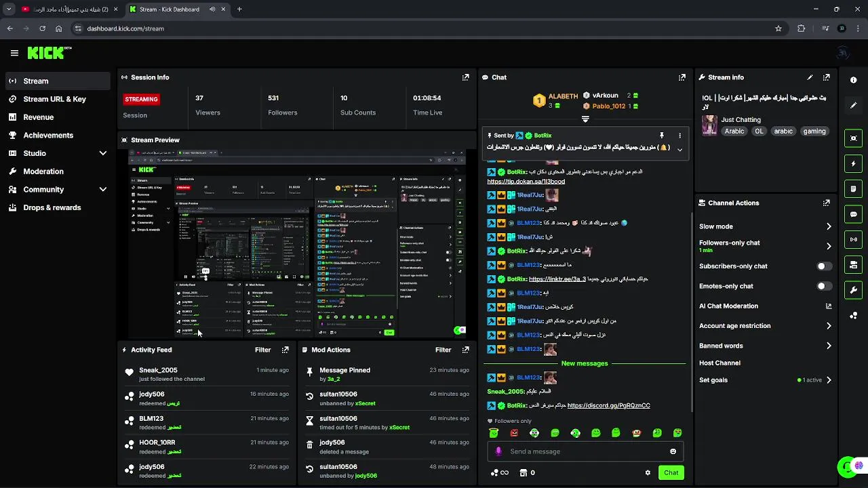Open Stream URL & Key page
This screenshot has width=868, height=488.
pos(58,99)
